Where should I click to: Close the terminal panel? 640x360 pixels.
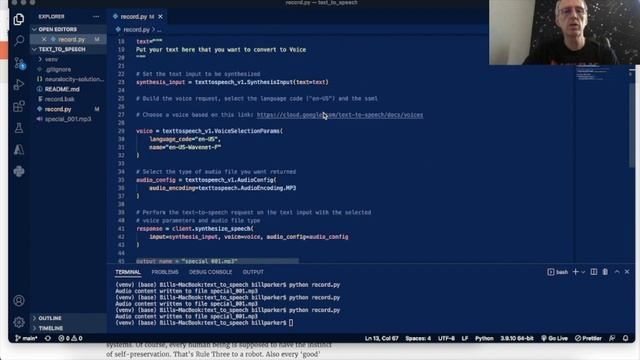point(627,272)
